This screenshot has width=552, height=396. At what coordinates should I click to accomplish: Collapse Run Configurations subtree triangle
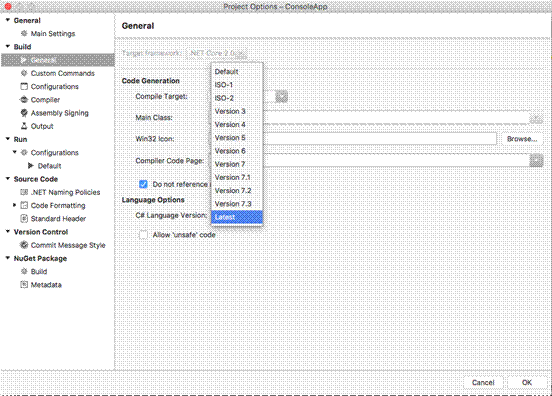[15, 152]
